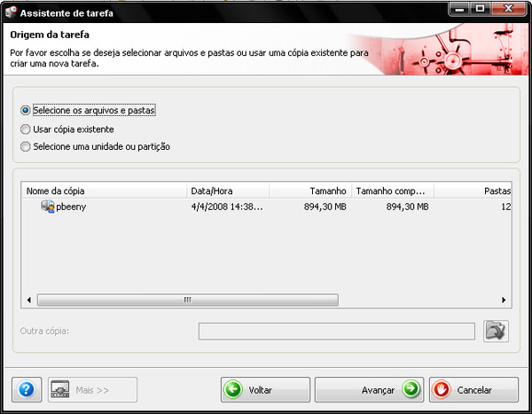Cancel the wizard with Cancelar
The image size is (532, 414).
(473, 389)
